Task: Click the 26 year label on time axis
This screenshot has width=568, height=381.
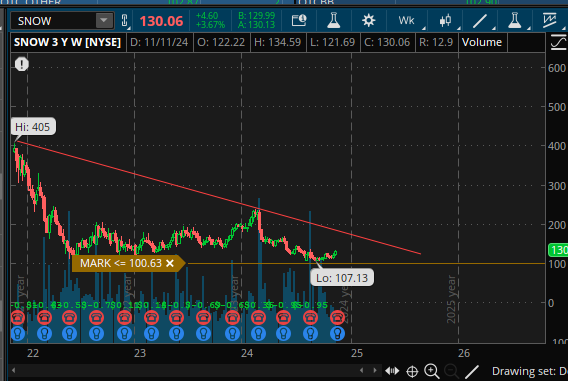Action: pos(464,353)
